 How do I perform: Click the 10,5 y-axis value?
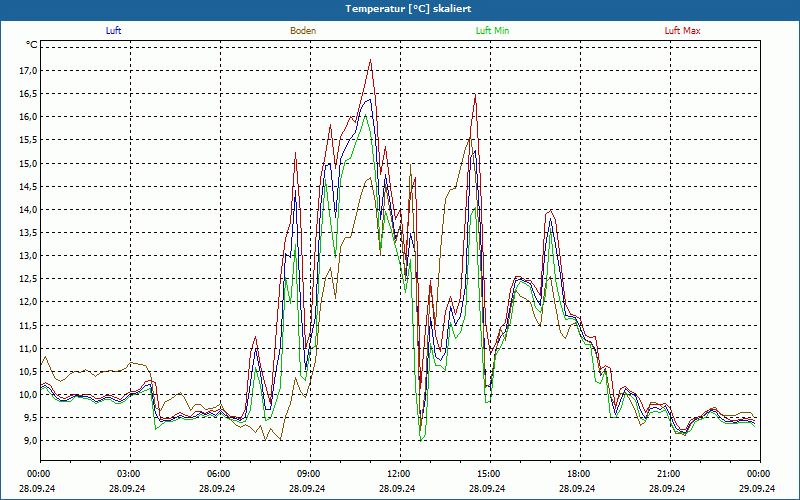29,371
